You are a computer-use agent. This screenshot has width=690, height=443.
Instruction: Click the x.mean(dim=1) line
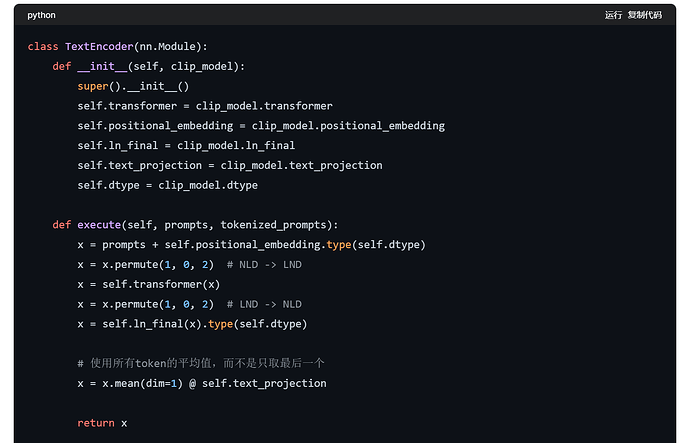(202, 384)
